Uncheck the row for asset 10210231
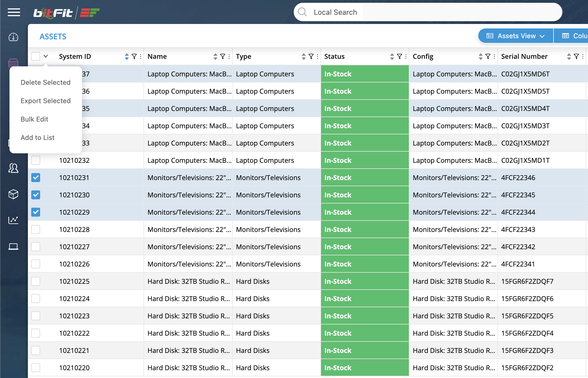This screenshot has height=378, width=588. coord(36,178)
